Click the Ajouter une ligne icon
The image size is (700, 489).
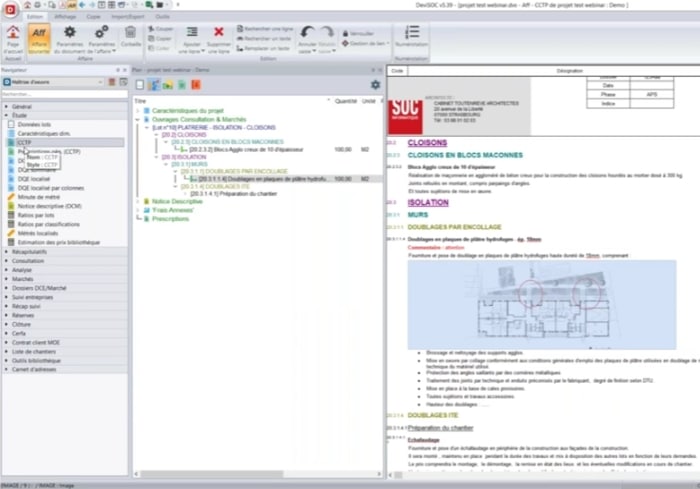[x=193, y=38]
